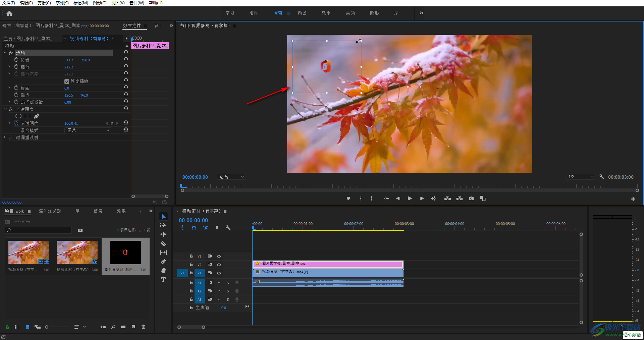The width and height of the screenshot is (644, 340).
Task: Open the zoom level Fit dropdown
Action: 231,177
